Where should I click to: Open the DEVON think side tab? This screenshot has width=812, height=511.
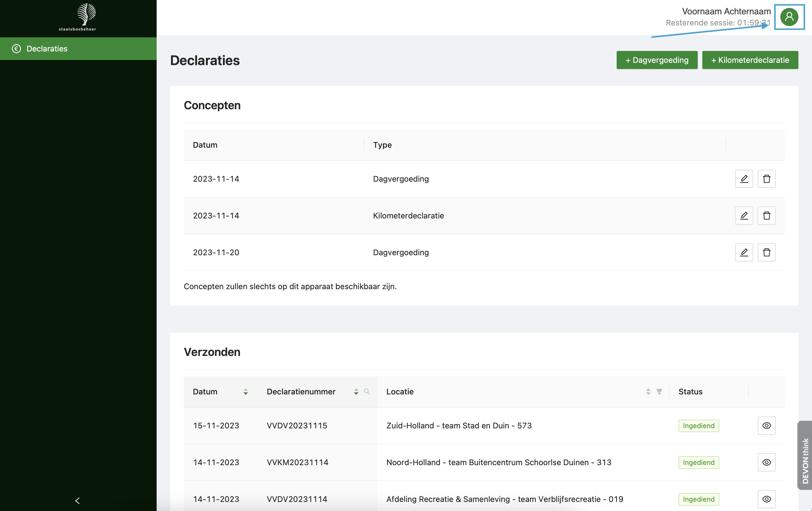805,455
